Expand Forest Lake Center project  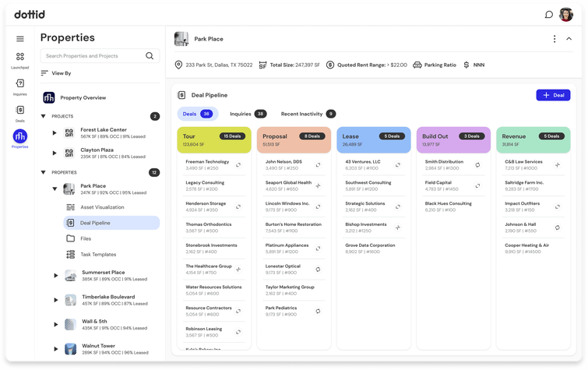pos(55,132)
